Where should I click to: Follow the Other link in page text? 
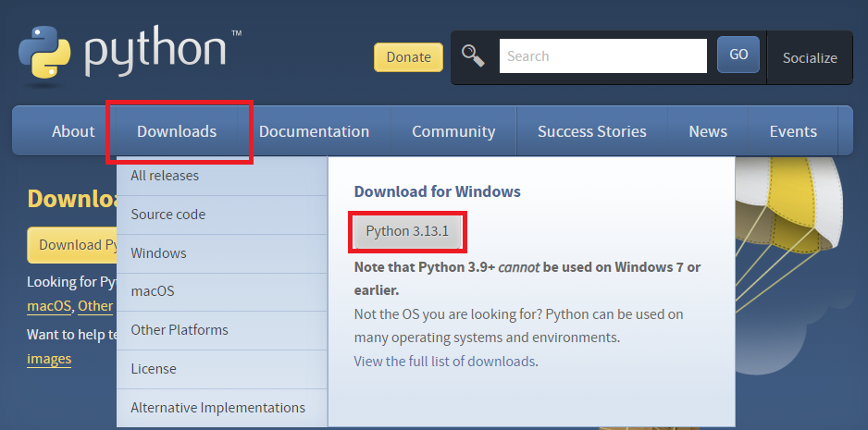95,306
